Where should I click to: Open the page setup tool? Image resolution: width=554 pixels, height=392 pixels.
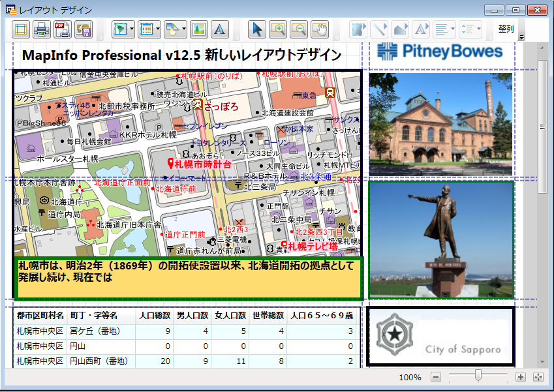pos(21,29)
